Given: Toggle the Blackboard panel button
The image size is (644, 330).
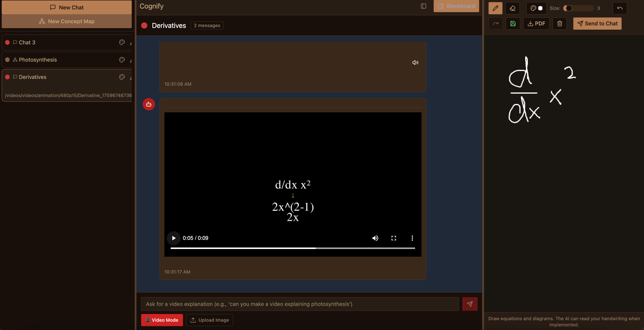Looking at the screenshot, I should [x=456, y=6].
